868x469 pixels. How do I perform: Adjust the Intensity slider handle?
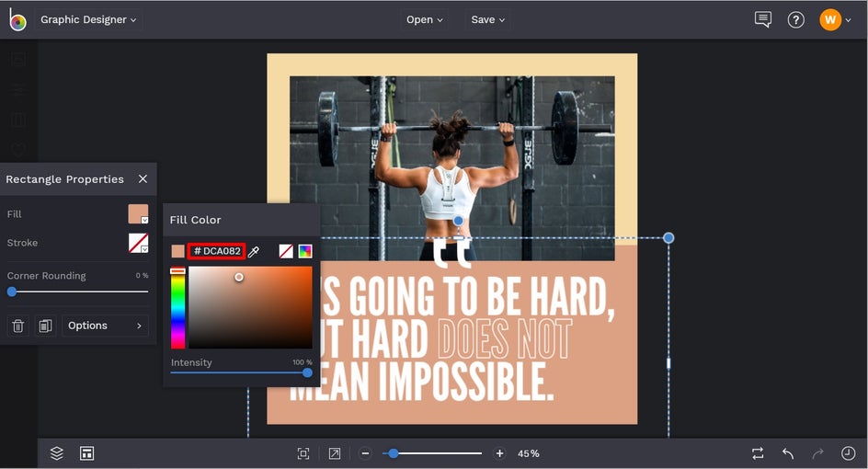click(x=307, y=372)
